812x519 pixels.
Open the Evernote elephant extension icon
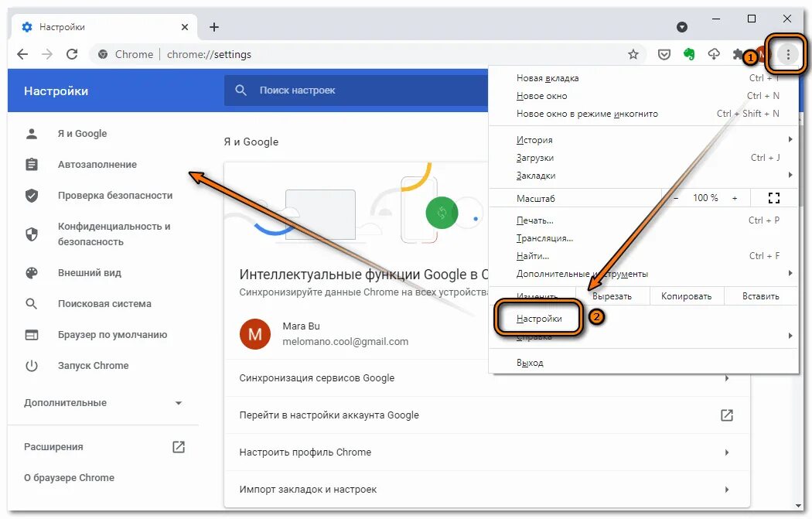[x=689, y=54]
